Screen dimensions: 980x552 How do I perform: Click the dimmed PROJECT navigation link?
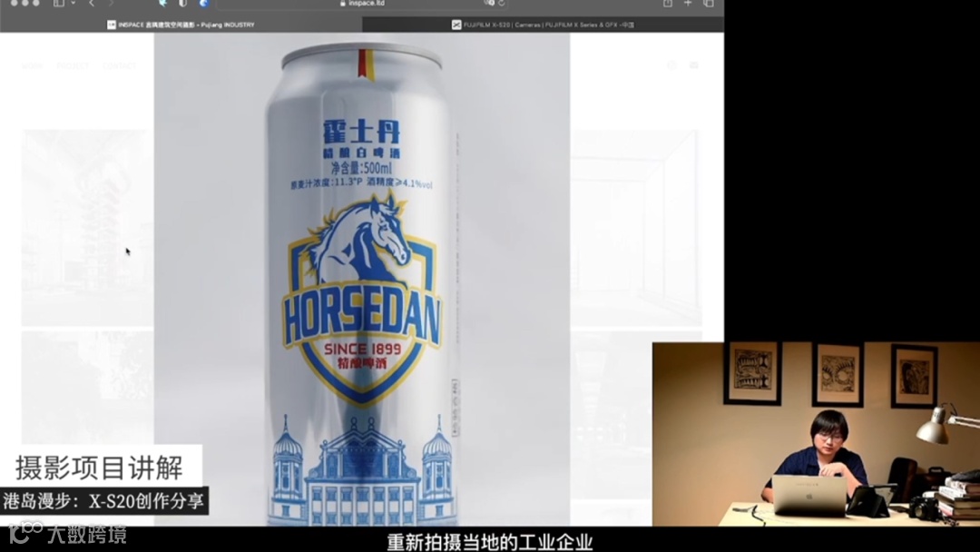73,65
